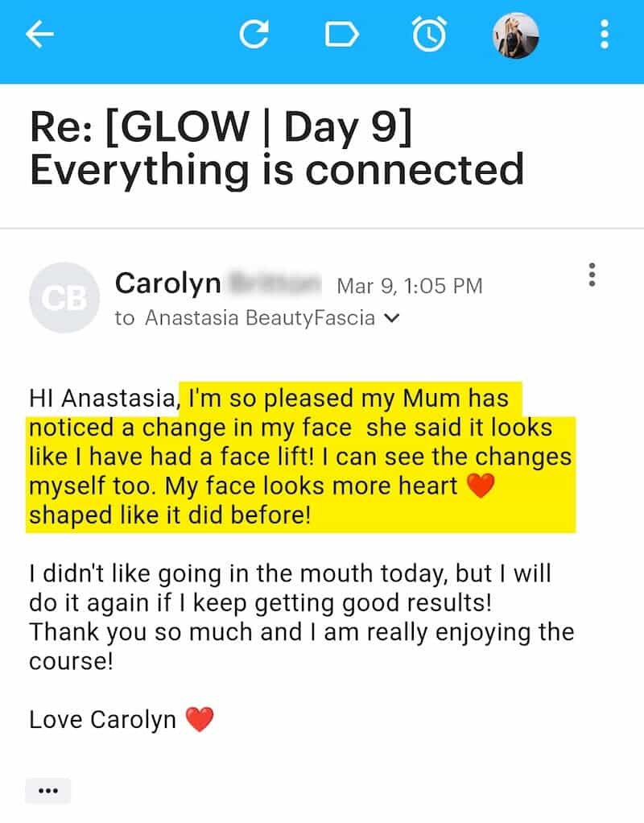This screenshot has width=644, height=823.
Task: Click the heart emoji beside 'Love Carolyn'
Action: click(x=200, y=718)
